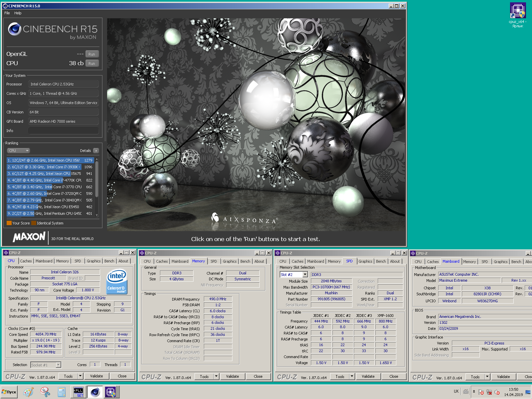Click Close in CPU-Z Memory window
Viewport: 532px width, 399px height.
tap(258, 376)
